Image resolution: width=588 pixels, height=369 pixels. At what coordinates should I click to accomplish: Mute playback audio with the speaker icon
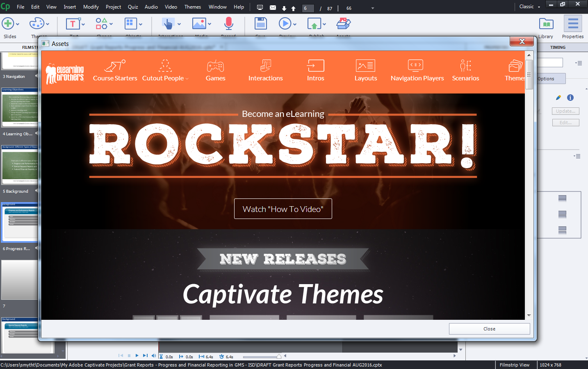(153, 355)
